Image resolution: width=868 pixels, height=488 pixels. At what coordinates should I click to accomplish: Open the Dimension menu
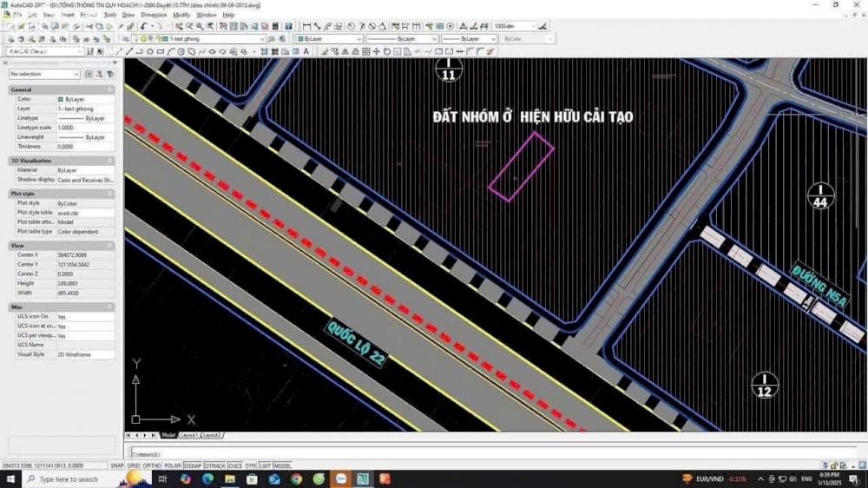tap(154, 15)
